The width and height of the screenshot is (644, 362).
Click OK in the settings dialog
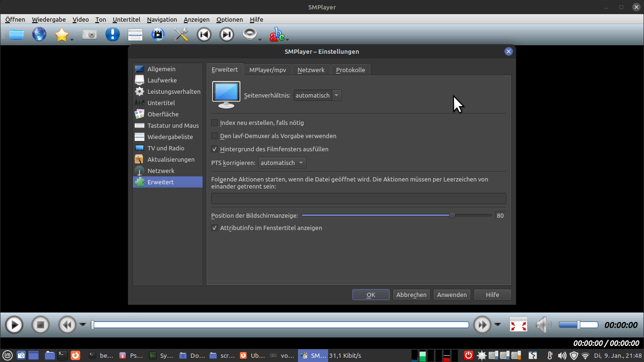point(371,295)
